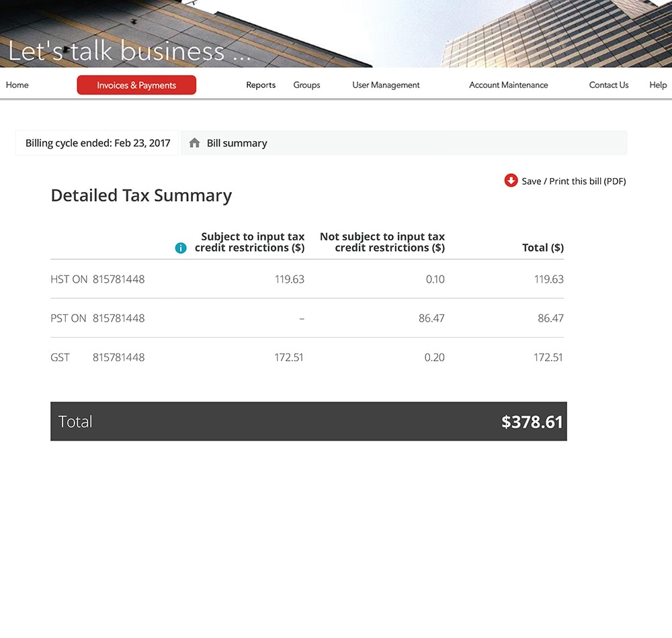This screenshot has width=672, height=638.
Task: Click the Let's talk business banner text
Action: tap(130, 50)
